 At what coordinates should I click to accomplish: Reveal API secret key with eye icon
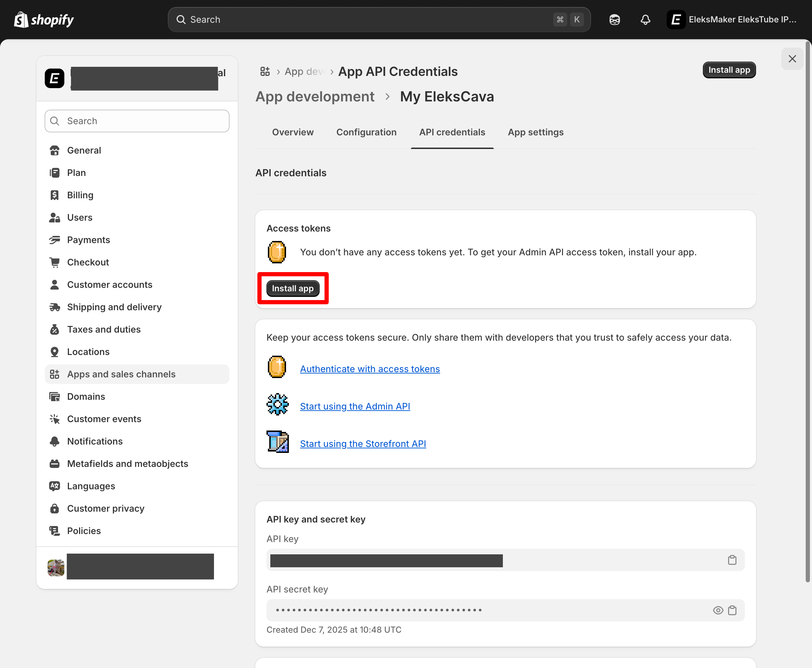(x=718, y=610)
